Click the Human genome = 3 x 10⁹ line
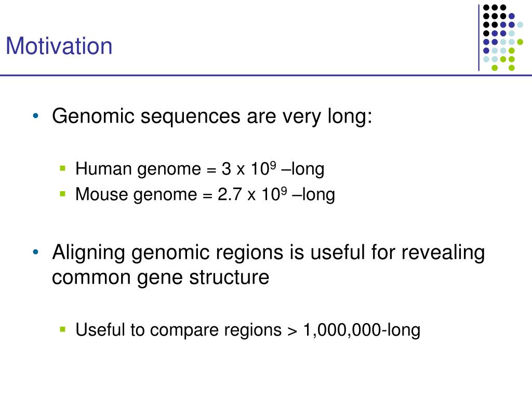 [x=200, y=169]
